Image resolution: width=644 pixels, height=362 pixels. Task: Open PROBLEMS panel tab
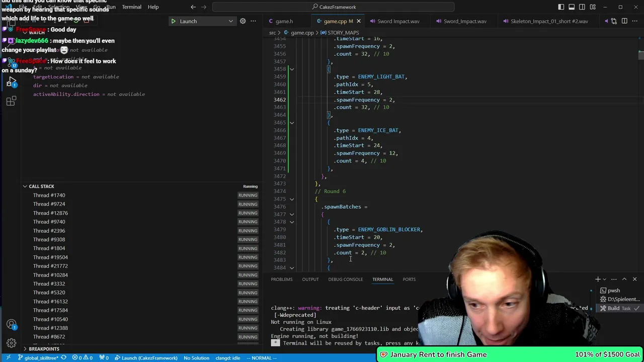click(x=282, y=279)
